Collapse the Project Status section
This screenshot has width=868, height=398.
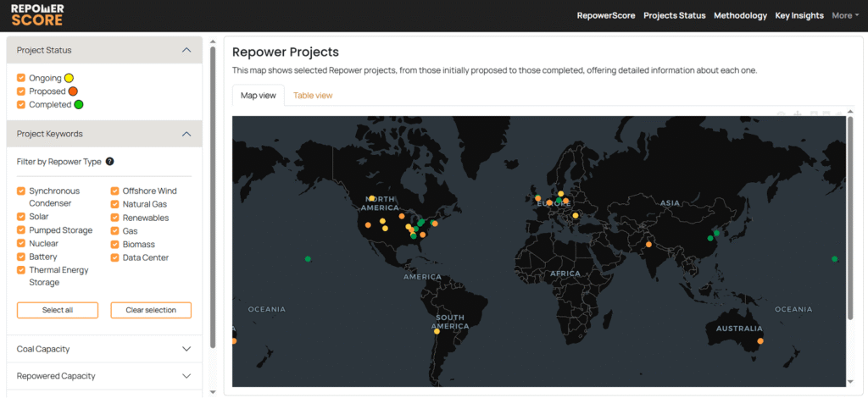(x=186, y=51)
